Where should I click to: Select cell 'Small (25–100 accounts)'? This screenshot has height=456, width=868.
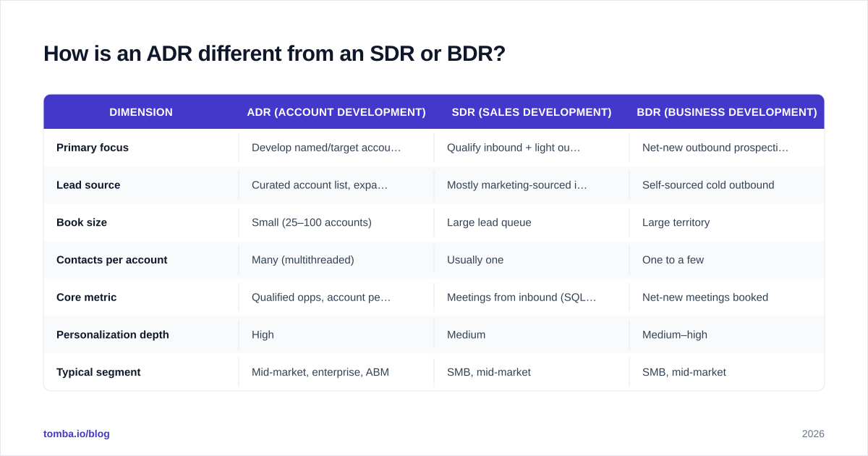(x=336, y=223)
